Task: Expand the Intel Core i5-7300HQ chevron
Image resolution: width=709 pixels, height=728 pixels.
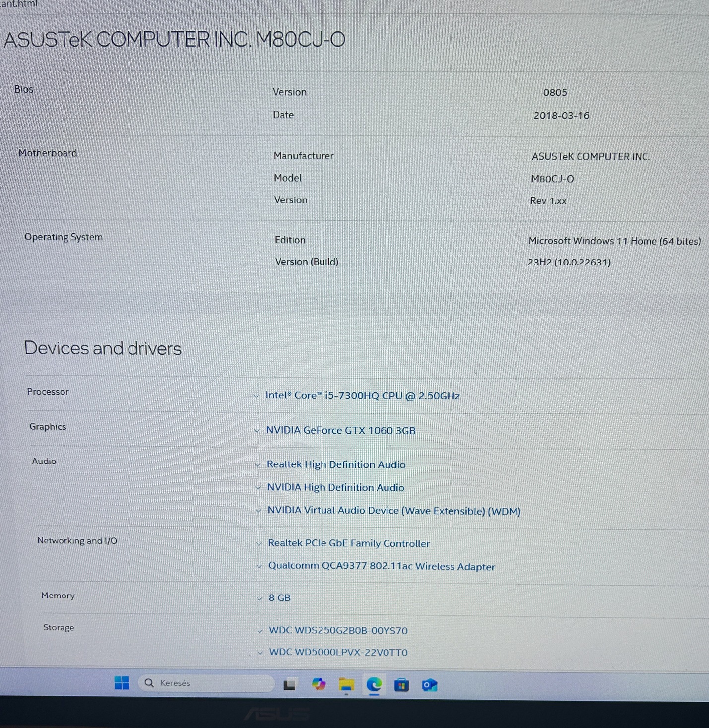Action: [256, 396]
